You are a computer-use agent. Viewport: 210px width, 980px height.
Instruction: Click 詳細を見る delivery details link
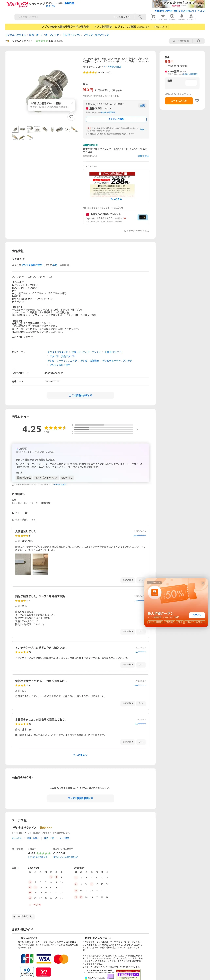[143, 156]
